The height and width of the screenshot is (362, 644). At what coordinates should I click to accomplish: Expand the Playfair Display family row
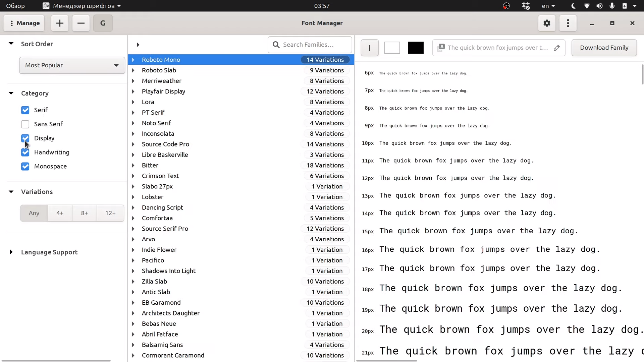click(x=133, y=92)
